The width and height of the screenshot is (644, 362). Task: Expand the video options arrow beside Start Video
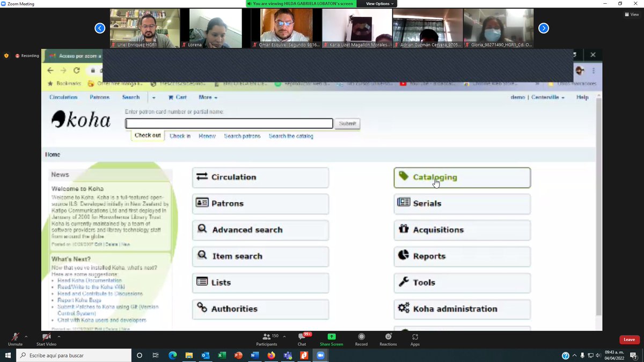58,336
